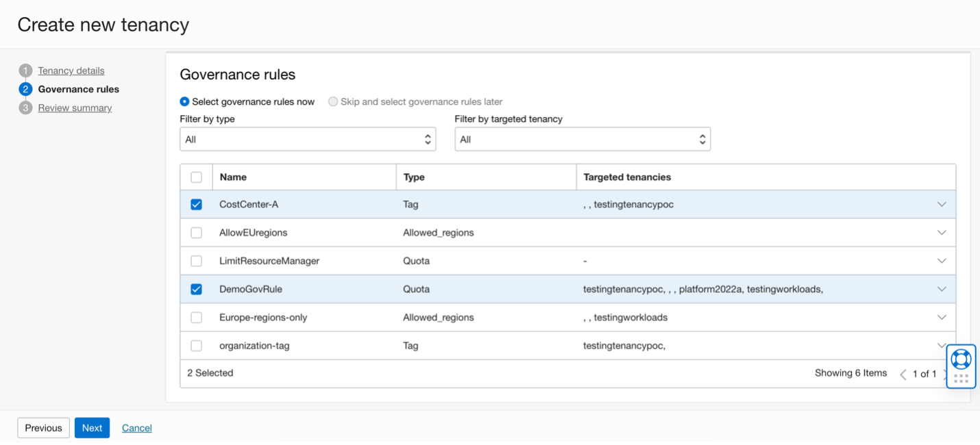Viewport: 980px width, 445px height.
Task: Click the stepper arrows on 'Filter by type'
Action: click(428, 138)
